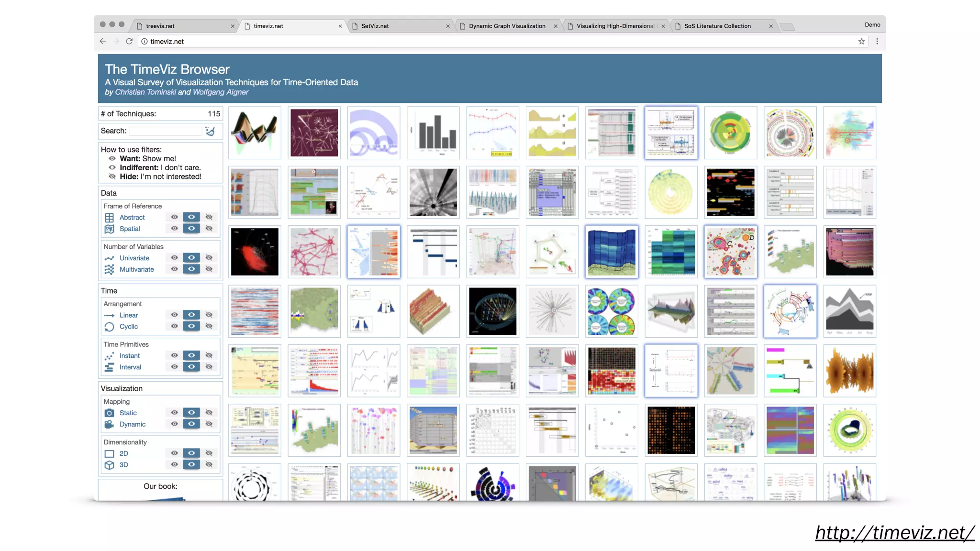Switch to the treevis.net tab

[x=184, y=26]
